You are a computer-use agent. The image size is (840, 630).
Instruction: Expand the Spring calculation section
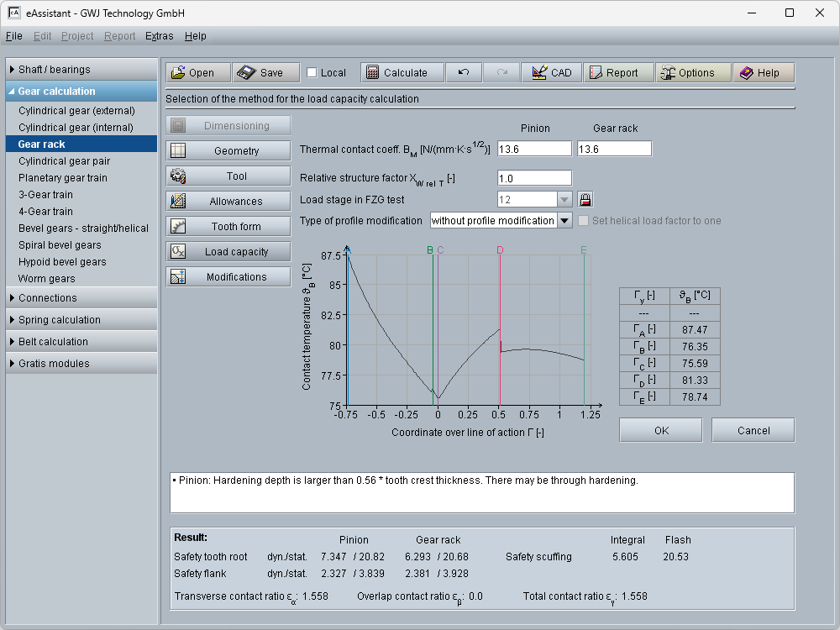tap(81, 320)
